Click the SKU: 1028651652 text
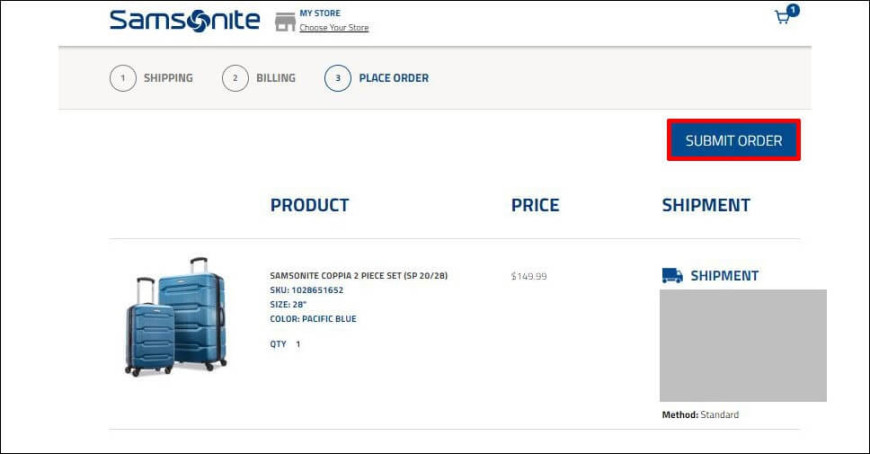Screen dimensions: 870x454 tap(306, 290)
